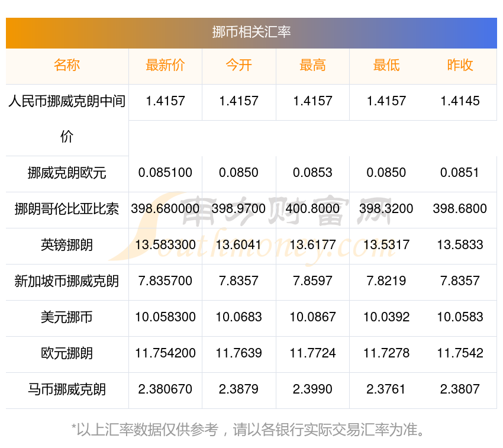
Task: Click the latest price 7.835700
Action: pyautogui.click(x=165, y=281)
